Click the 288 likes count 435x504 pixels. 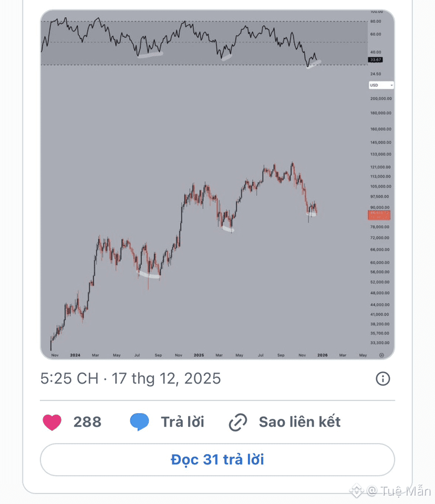(x=87, y=422)
